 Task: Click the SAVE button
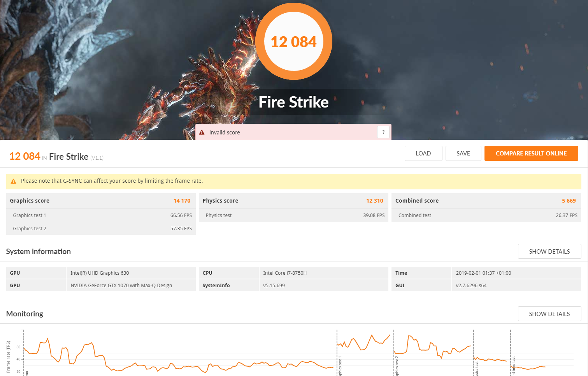click(463, 154)
